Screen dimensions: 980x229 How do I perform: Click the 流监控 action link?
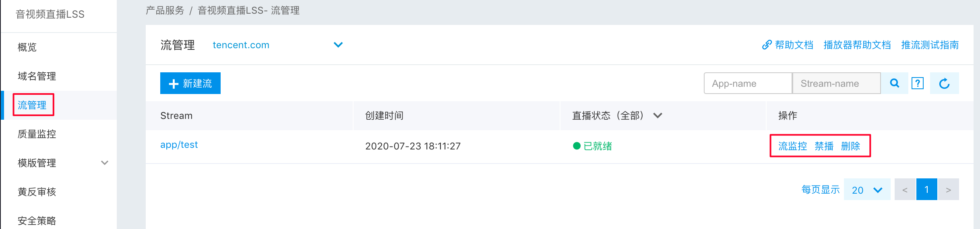[792, 146]
